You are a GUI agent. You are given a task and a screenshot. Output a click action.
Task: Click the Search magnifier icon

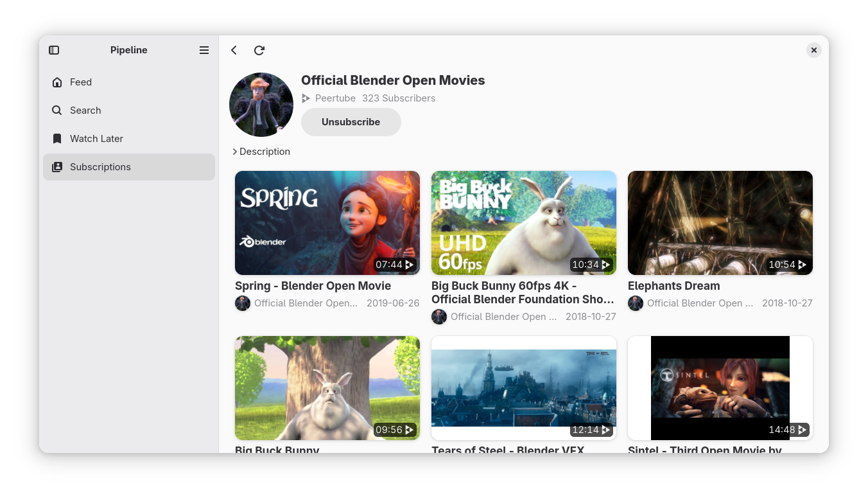[57, 111]
